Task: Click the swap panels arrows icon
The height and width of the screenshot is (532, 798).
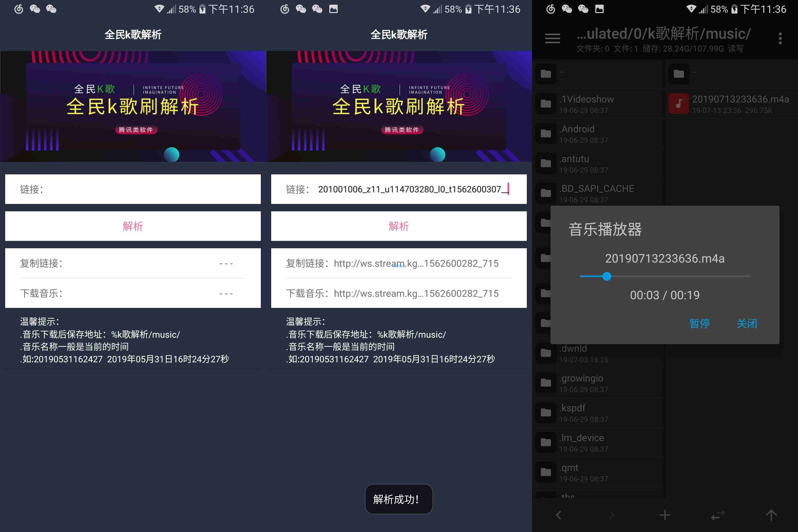Action: [x=718, y=515]
